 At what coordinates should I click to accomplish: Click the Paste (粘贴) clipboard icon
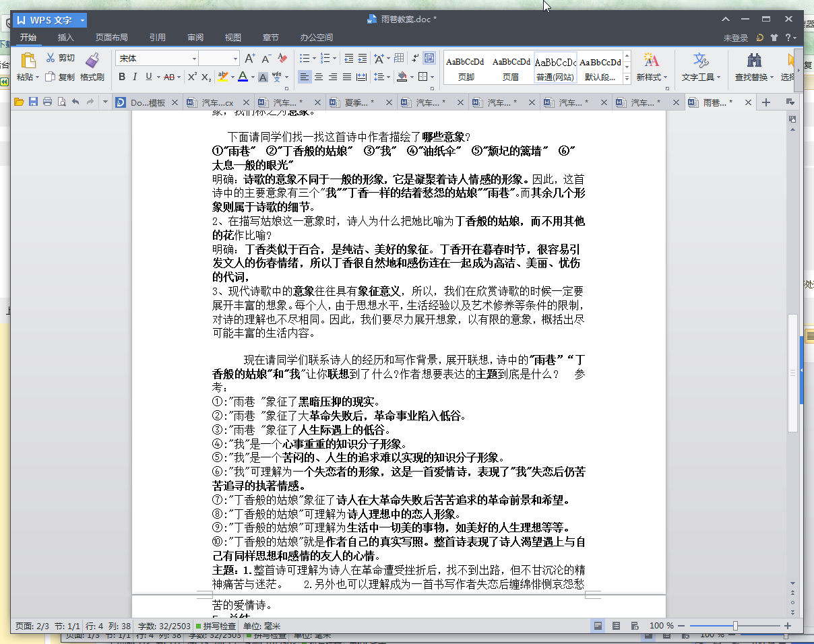[x=28, y=61]
